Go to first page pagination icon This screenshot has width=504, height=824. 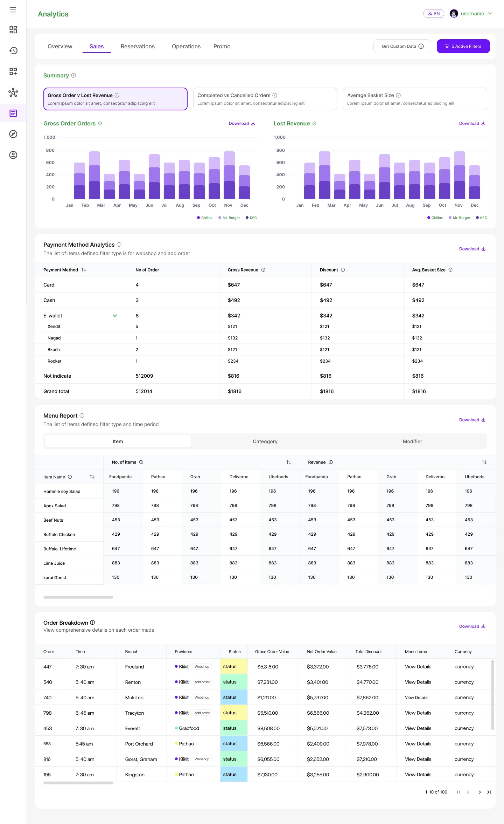coord(458,792)
